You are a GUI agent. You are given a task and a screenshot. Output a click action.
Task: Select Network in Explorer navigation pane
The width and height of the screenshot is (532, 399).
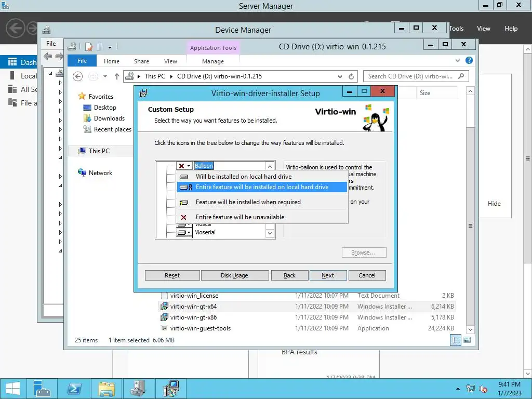coord(100,172)
